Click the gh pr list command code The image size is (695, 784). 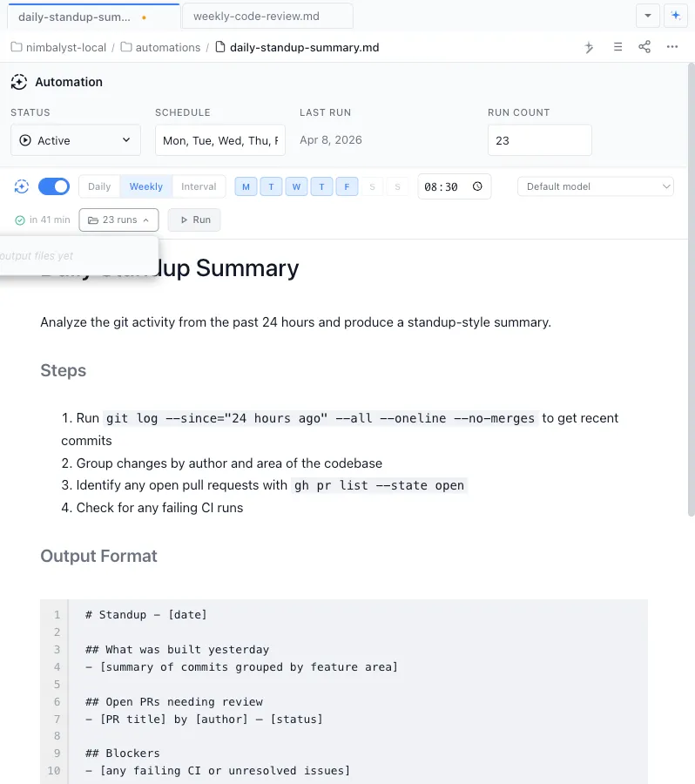pyautogui.click(x=379, y=485)
